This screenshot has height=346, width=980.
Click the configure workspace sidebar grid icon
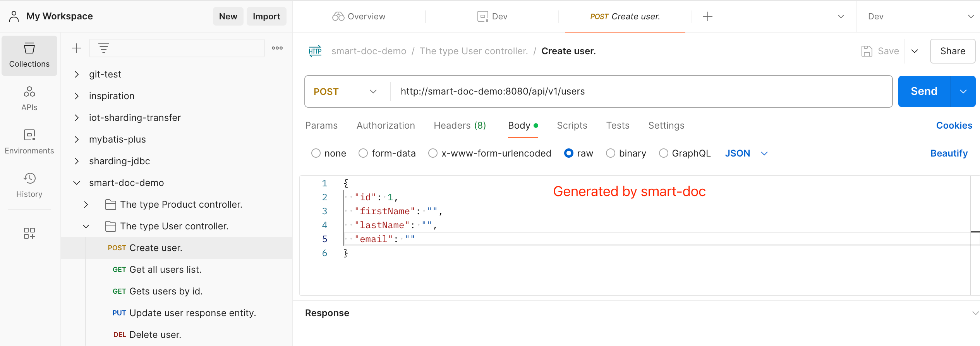pos(29,233)
